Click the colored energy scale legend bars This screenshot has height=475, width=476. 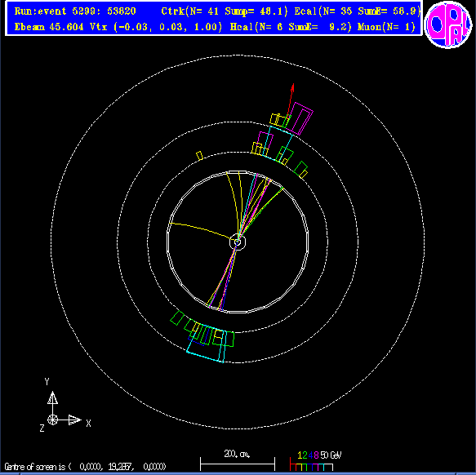point(311,465)
